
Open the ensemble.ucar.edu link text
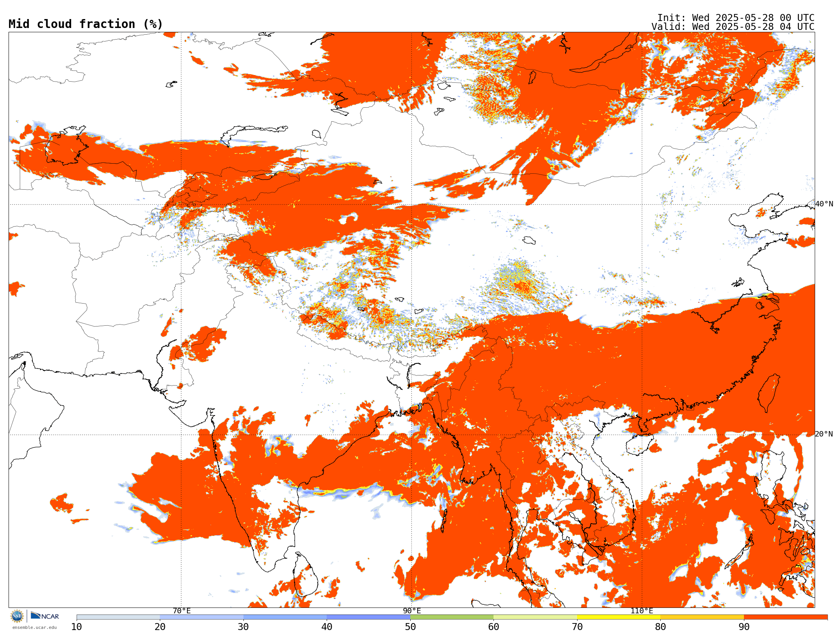[x=34, y=627]
